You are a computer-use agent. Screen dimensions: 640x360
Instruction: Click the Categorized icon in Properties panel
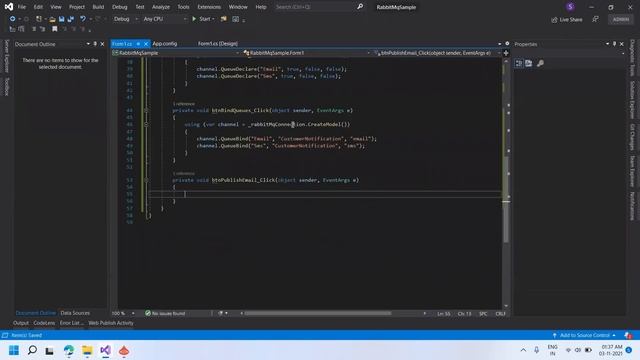point(519,63)
